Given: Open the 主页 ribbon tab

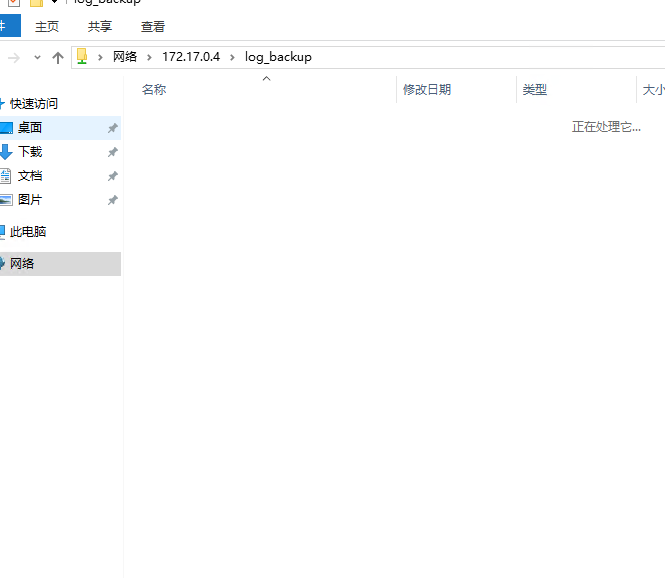Looking at the screenshot, I should pyautogui.click(x=47, y=26).
